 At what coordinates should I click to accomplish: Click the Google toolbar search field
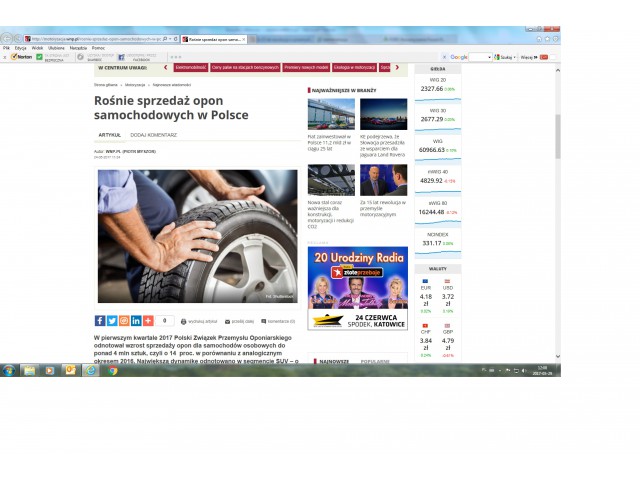[470, 57]
